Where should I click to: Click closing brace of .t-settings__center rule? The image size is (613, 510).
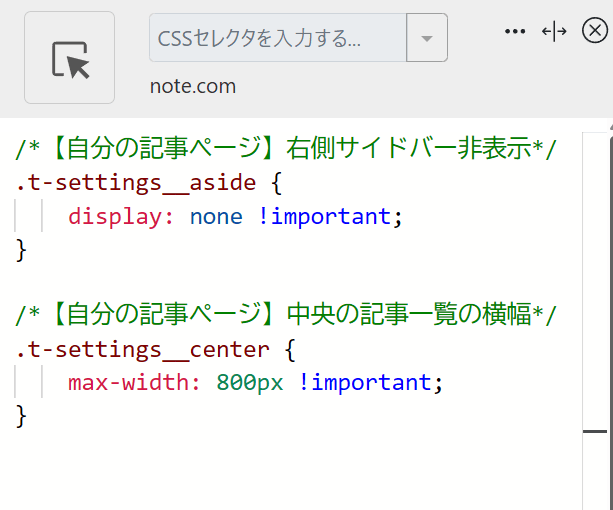tap(22, 415)
